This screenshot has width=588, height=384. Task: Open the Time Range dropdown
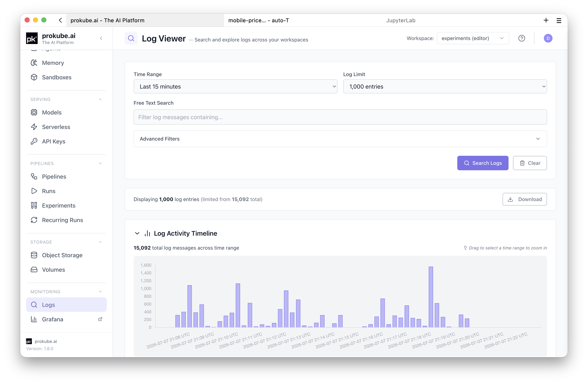[235, 87]
